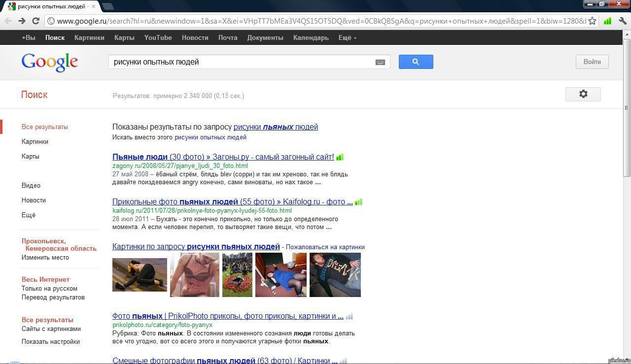Click the prikolphoto.ru green URL text
This screenshot has height=364, width=631.
(162, 325)
